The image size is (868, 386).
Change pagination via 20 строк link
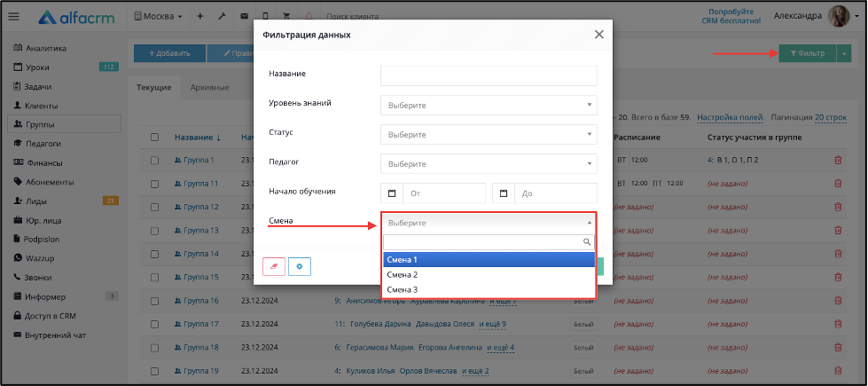click(x=831, y=117)
